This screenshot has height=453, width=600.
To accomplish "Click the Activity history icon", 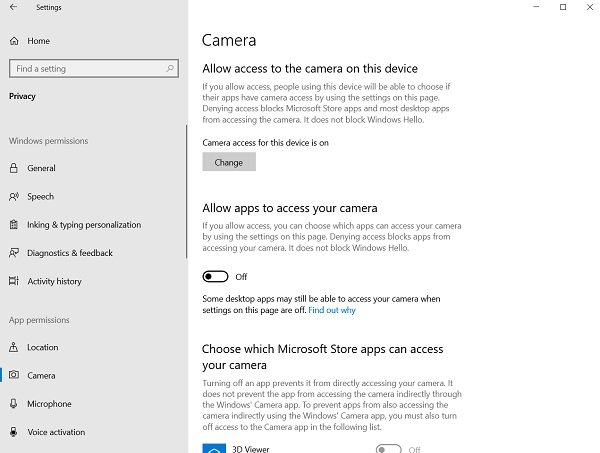I will point(14,282).
